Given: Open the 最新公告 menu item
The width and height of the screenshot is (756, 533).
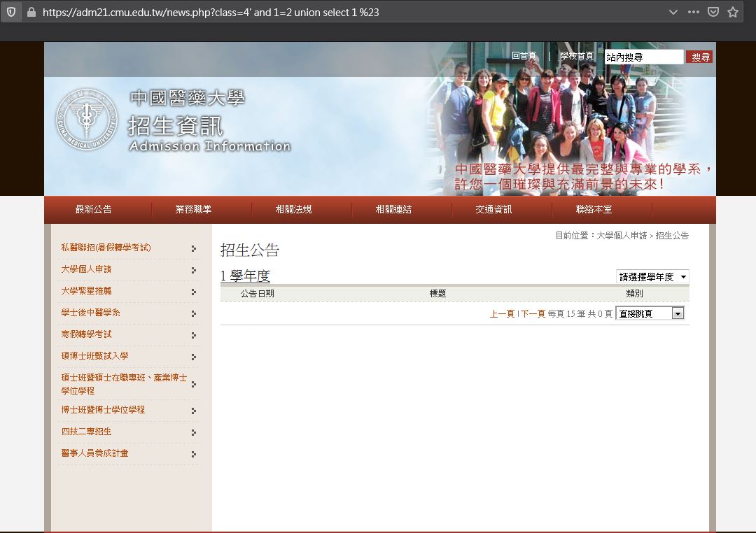Looking at the screenshot, I should [94, 209].
